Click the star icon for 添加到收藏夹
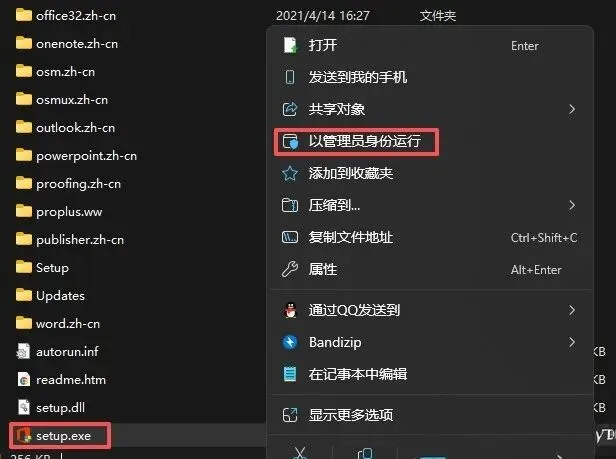The image size is (616, 459). 290,173
